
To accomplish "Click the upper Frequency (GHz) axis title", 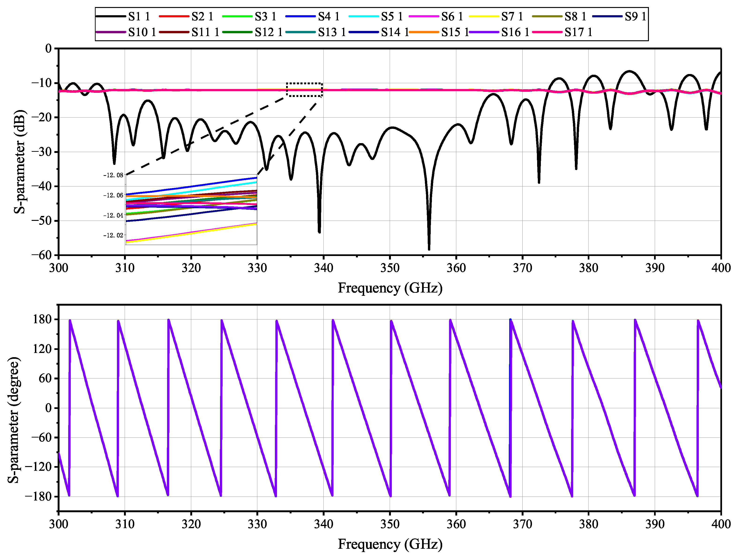I will click(x=390, y=288).
